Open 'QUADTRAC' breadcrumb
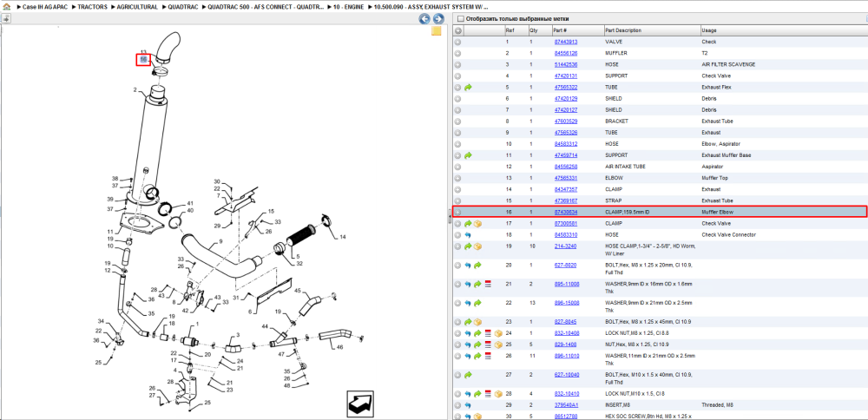 (x=183, y=7)
